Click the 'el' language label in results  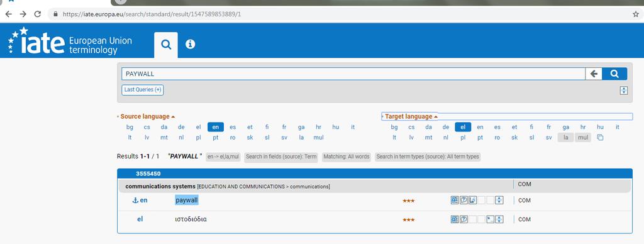tap(140, 219)
